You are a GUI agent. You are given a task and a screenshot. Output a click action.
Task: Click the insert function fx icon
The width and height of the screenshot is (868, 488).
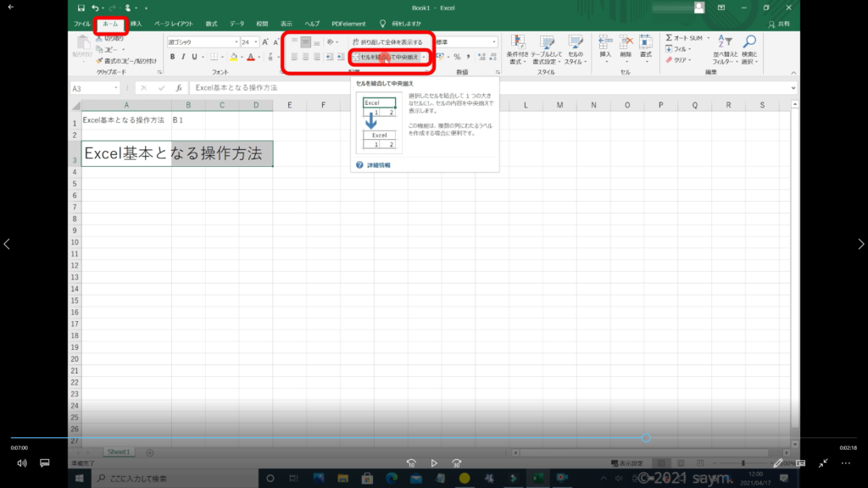coord(179,88)
